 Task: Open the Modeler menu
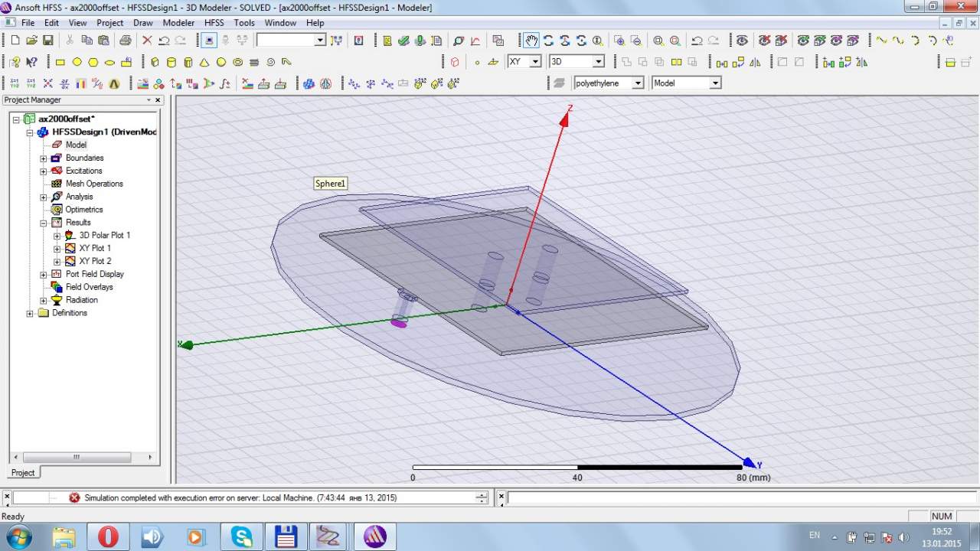(178, 23)
